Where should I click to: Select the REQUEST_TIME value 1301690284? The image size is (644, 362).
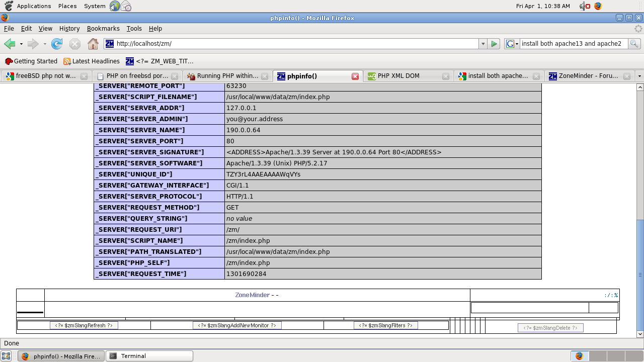[247, 274]
